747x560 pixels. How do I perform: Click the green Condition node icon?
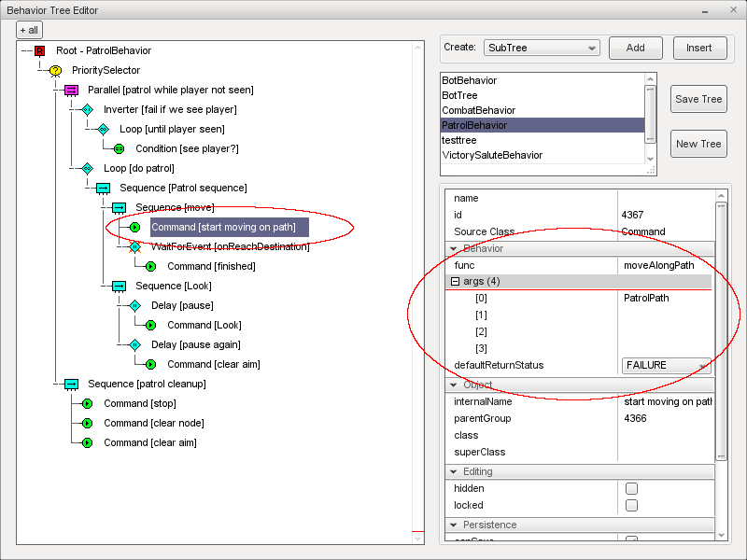click(x=119, y=148)
